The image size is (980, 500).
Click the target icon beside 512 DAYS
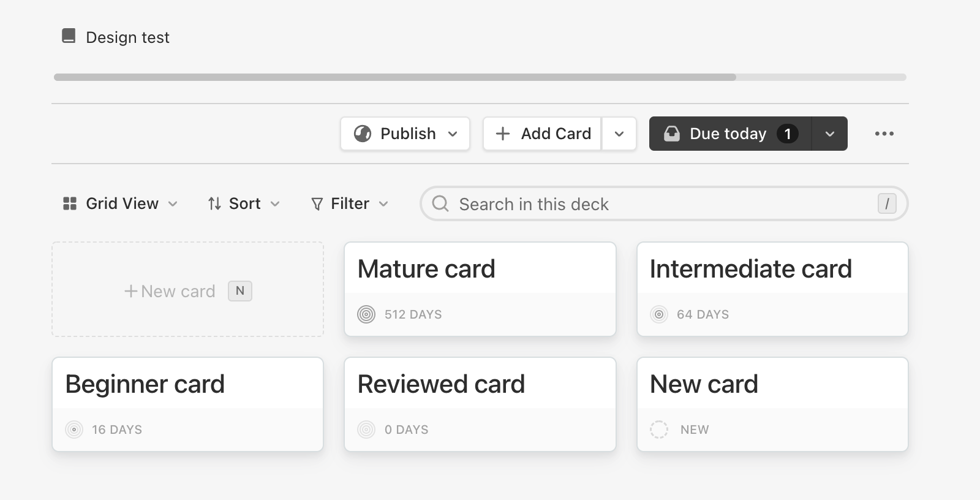click(366, 314)
